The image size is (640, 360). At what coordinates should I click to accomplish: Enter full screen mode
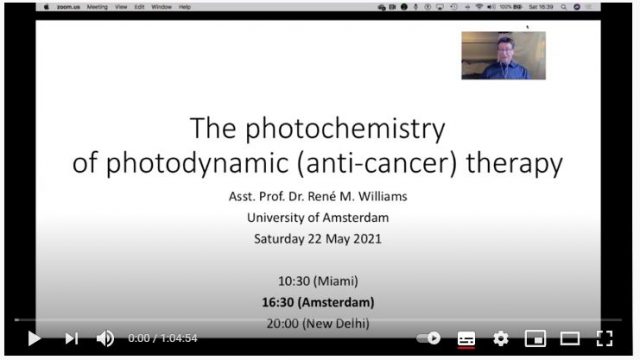604,338
